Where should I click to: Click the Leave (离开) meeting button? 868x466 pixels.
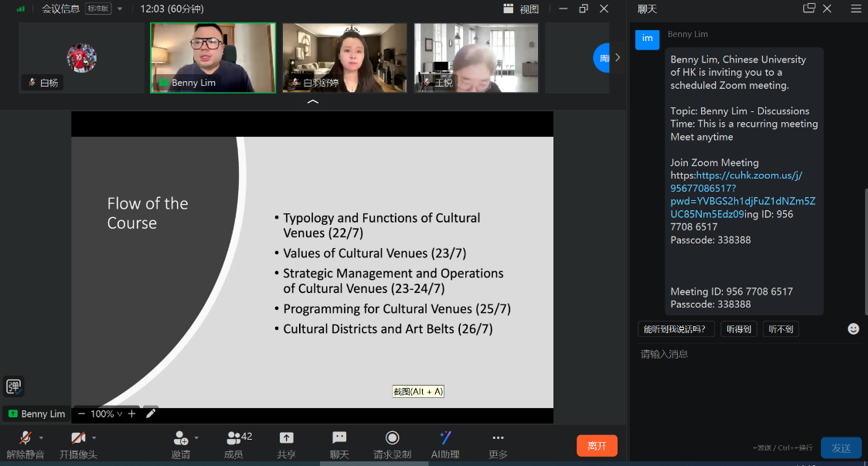pyautogui.click(x=597, y=446)
